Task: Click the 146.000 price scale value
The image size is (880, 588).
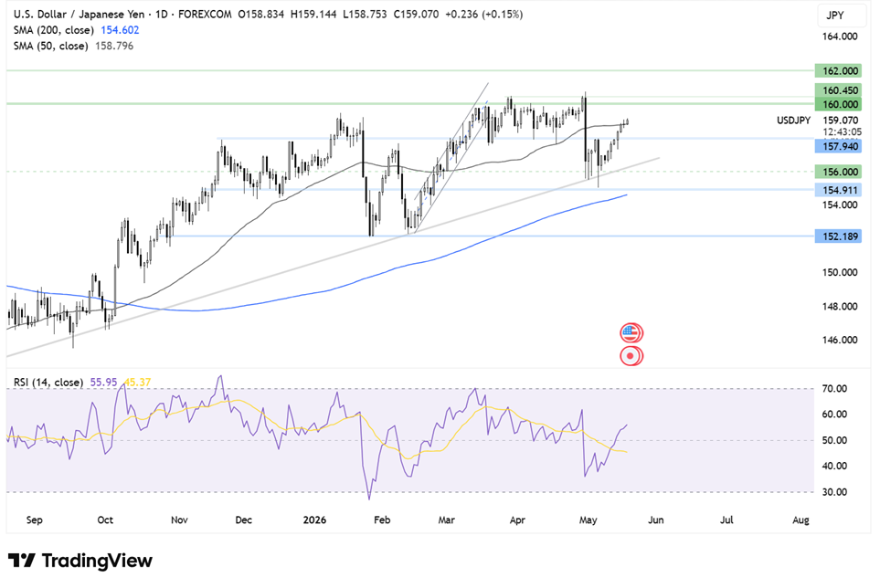Action: click(x=840, y=340)
